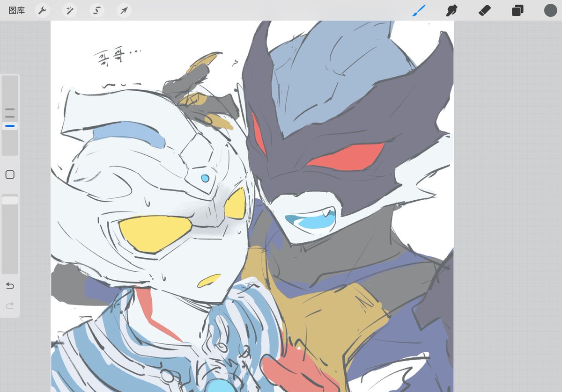
Task: Open the Adjustments magic wand menu
Action: (70, 10)
